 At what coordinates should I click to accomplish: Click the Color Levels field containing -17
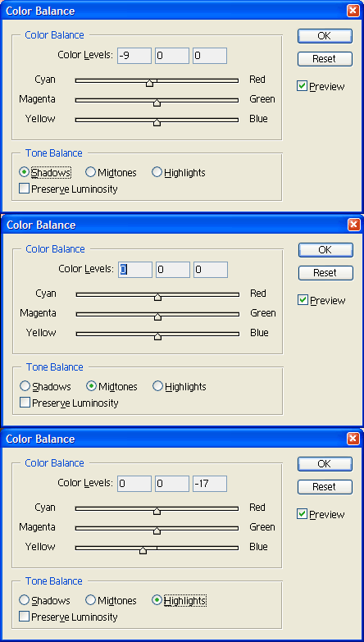coord(210,484)
